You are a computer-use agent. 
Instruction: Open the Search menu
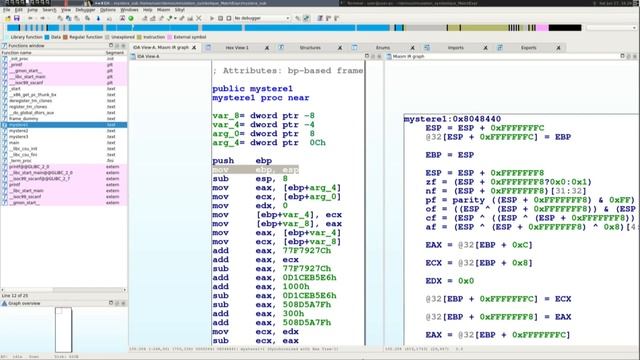49,10
